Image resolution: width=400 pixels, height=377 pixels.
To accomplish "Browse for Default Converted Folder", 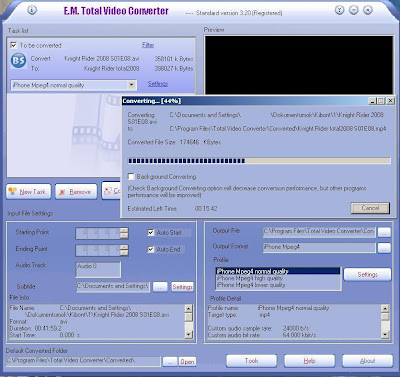I will pyautogui.click(x=170, y=361).
